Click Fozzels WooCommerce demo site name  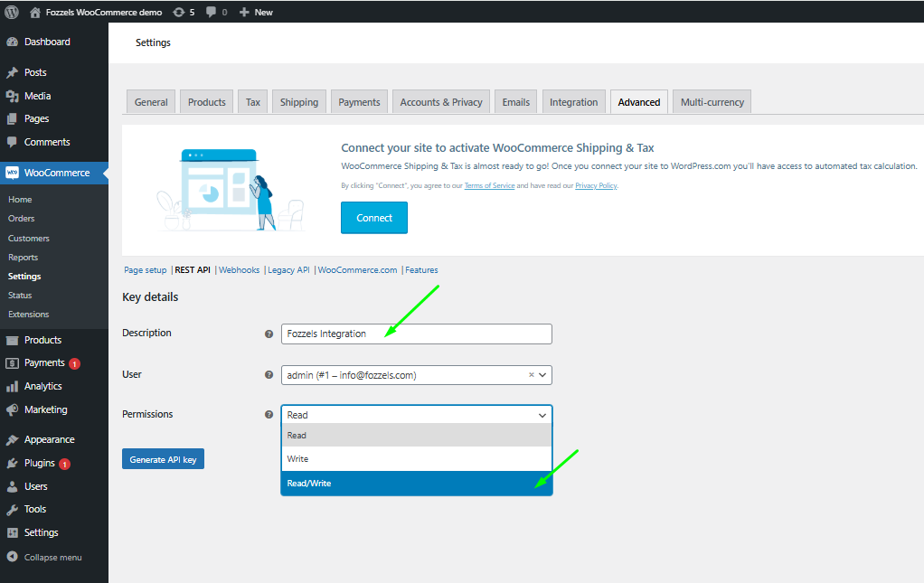click(x=104, y=13)
